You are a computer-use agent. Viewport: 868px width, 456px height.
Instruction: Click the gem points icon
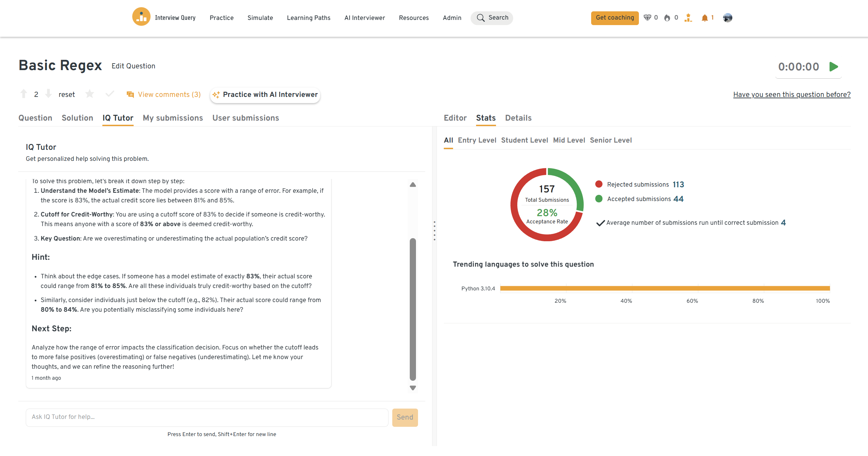click(x=647, y=18)
